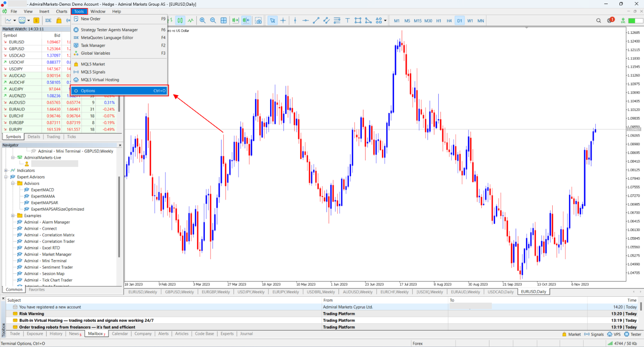This screenshot has height=347, width=644.
Task: Switch to the GBPUSD,Weekly chart tab
Action: click(179, 292)
